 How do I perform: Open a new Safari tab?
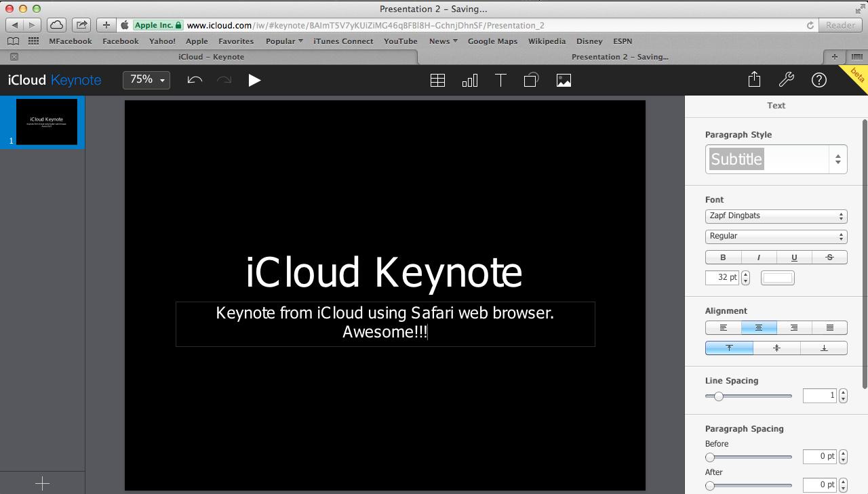[x=834, y=57]
